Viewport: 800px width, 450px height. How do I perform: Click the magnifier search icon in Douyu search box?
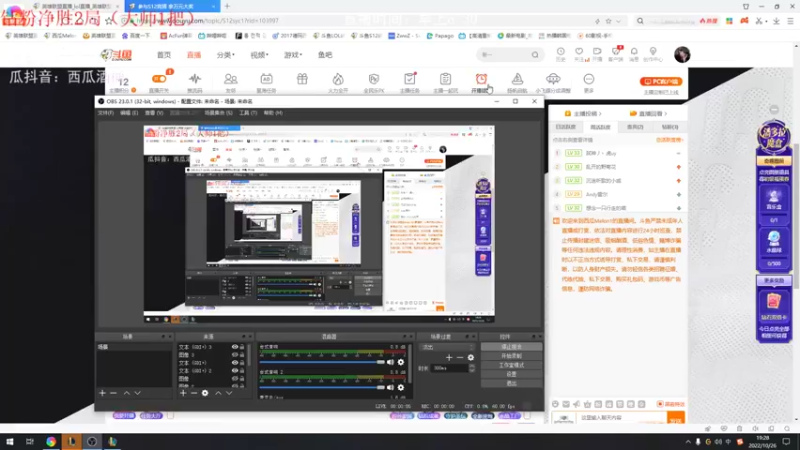535,55
